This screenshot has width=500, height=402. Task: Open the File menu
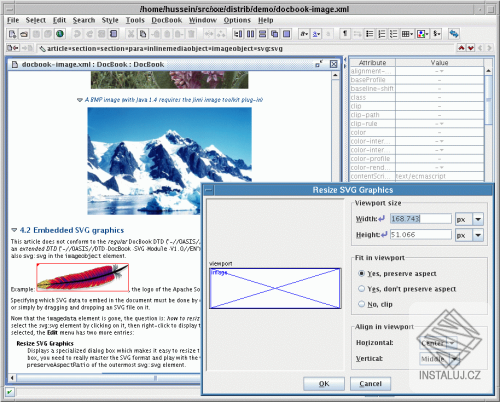(13, 20)
